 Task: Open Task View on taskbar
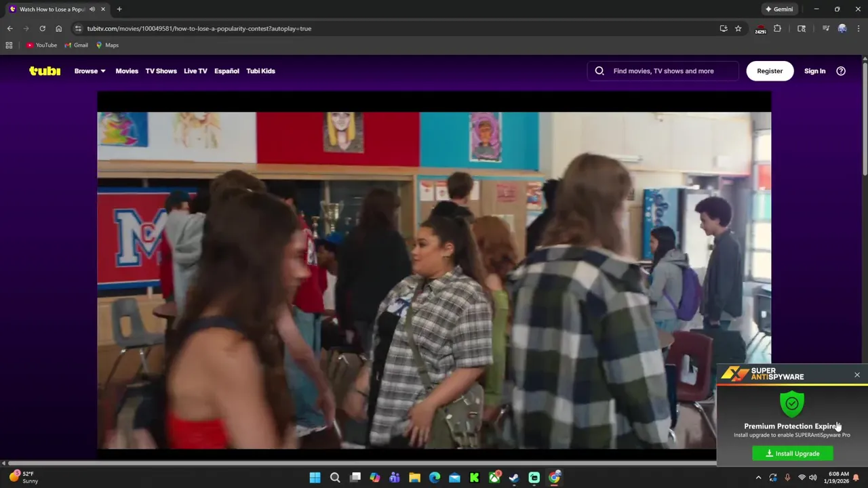tap(355, 477)
